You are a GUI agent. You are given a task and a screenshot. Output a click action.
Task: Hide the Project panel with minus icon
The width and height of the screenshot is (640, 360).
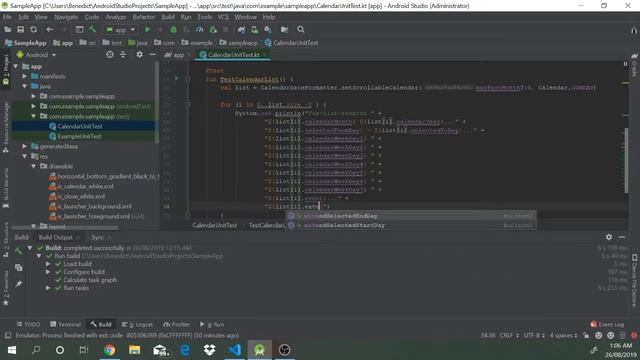pyautogui.click(x=152, y=54)
